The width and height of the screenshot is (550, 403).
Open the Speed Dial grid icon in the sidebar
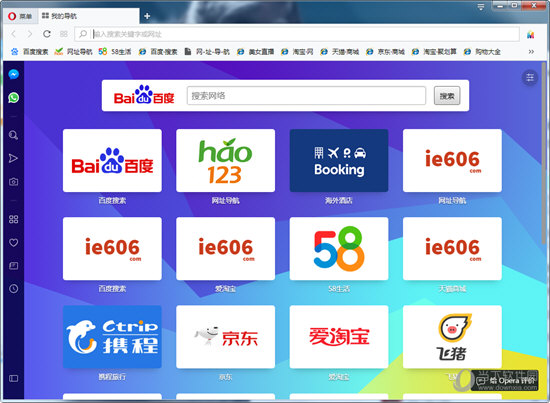pyautogui.click(x=13, y=219)
